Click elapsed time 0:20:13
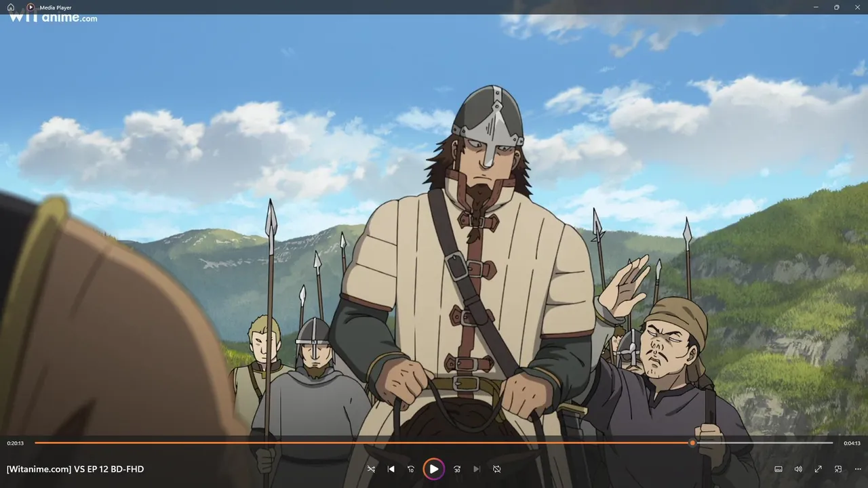The width and height of the screenshot is (868, 488). click(x=16, y=443)
